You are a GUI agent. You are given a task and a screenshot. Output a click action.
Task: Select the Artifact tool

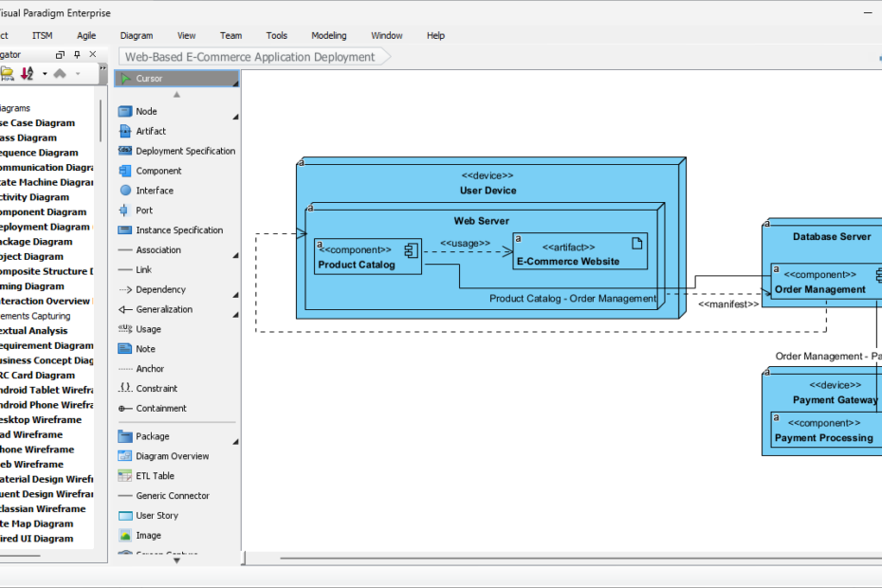click(x=149, y=131)
